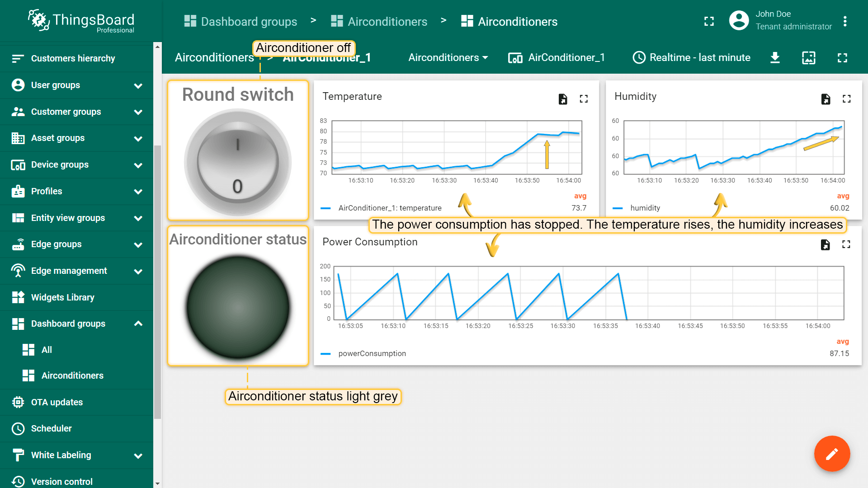This screenshot has height=488, width=868.
Task: Select Airconditioners in sidebar submenu
Action: (x=77, y=375)
